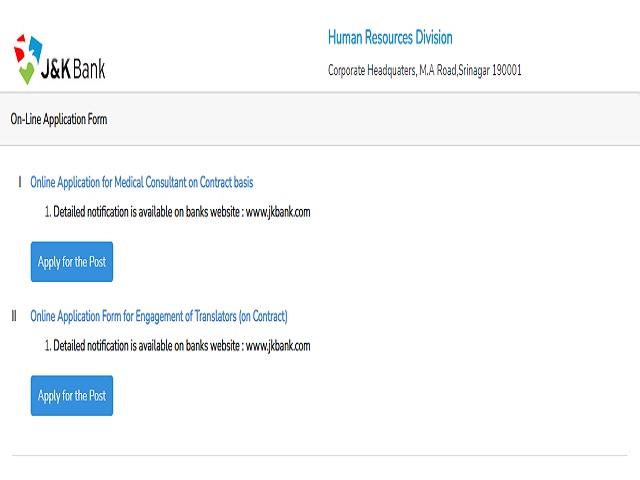Apply for the Translators post
The image size is (640, 480).
pyautogui.click(x=72, y=396)
